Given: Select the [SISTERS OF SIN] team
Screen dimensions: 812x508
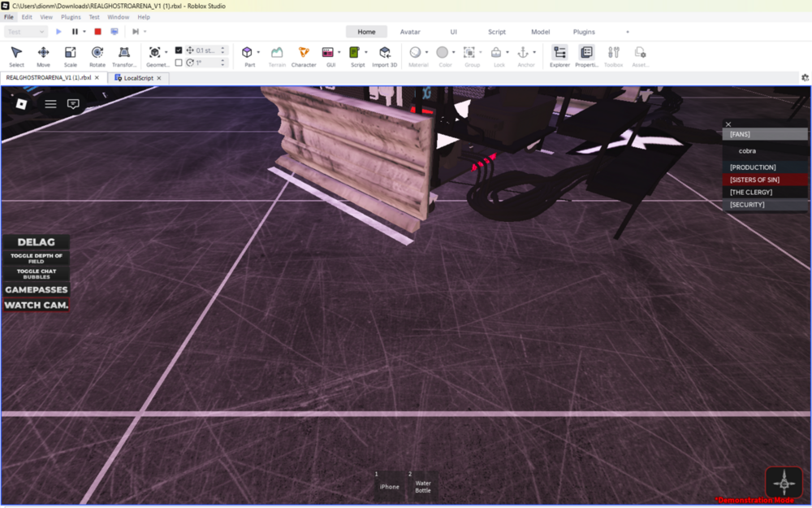Looking at the screenshot, I should coord(765,180).
